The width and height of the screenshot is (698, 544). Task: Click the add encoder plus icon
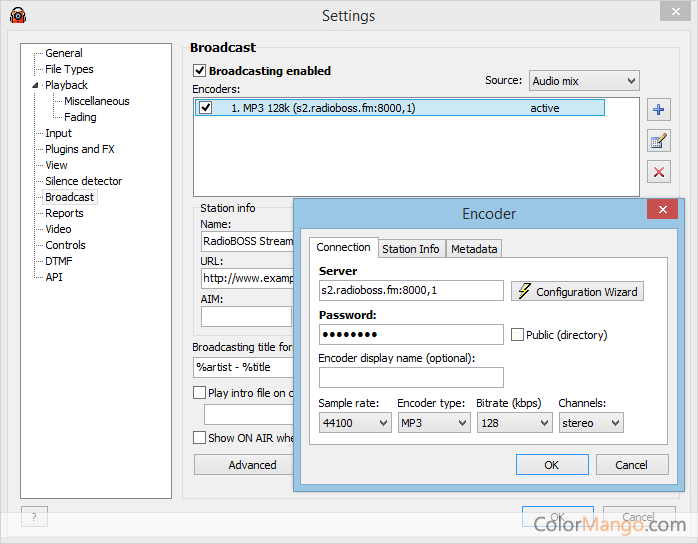(658, 109)
